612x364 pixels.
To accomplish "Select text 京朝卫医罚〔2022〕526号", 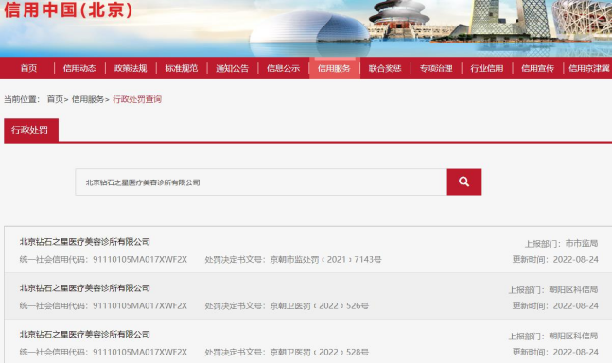I will (319, 306).
